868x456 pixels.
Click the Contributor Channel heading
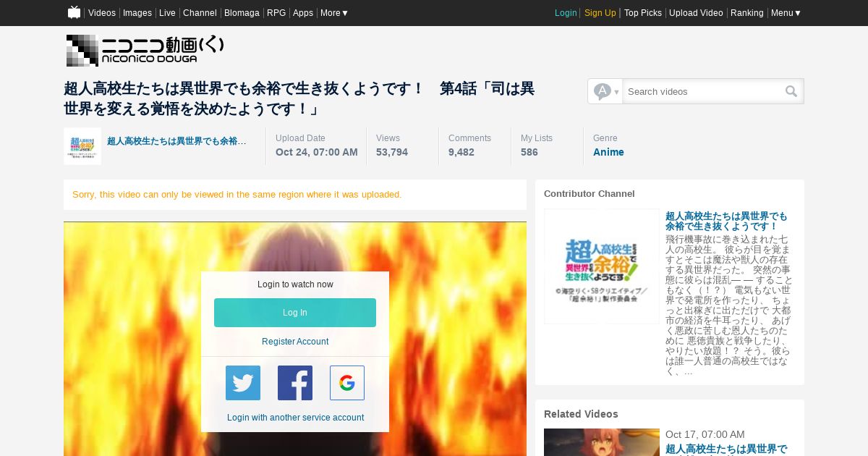[590, 194]
